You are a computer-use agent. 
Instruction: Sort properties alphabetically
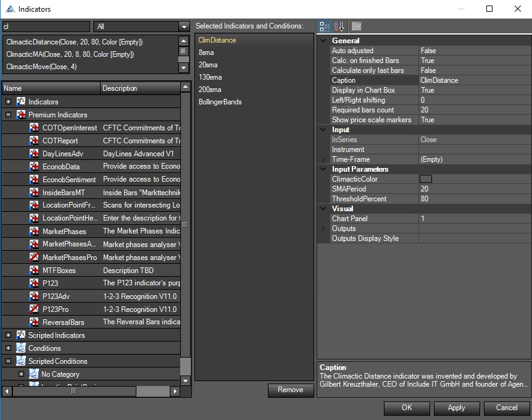click(339, 27)
